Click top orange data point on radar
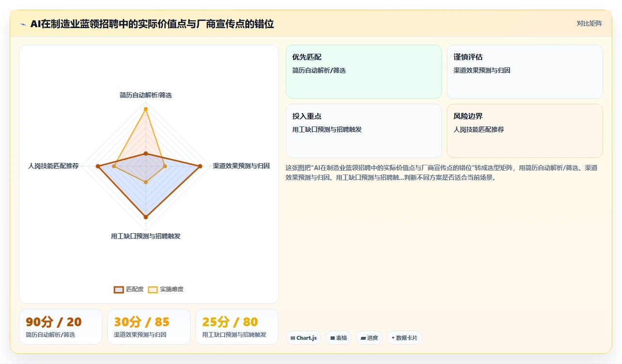The height and width of the screenshot is (364, 622). click(x=146, y=109)
